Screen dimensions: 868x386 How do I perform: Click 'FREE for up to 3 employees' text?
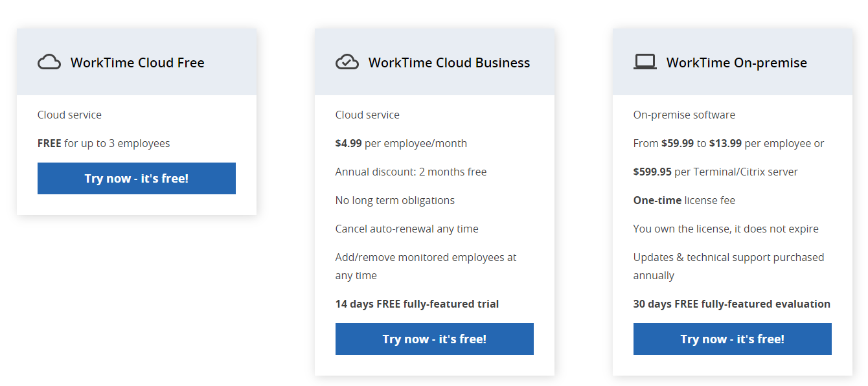tap(104, 143)
